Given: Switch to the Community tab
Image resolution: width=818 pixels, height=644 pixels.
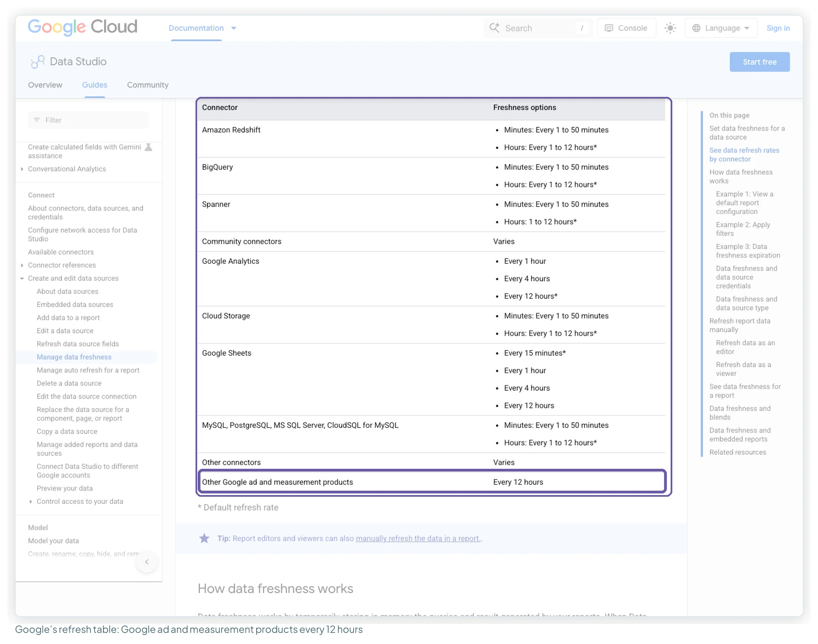Looking at the screenshot, I should pyautogui.click(x=148, y=85).
